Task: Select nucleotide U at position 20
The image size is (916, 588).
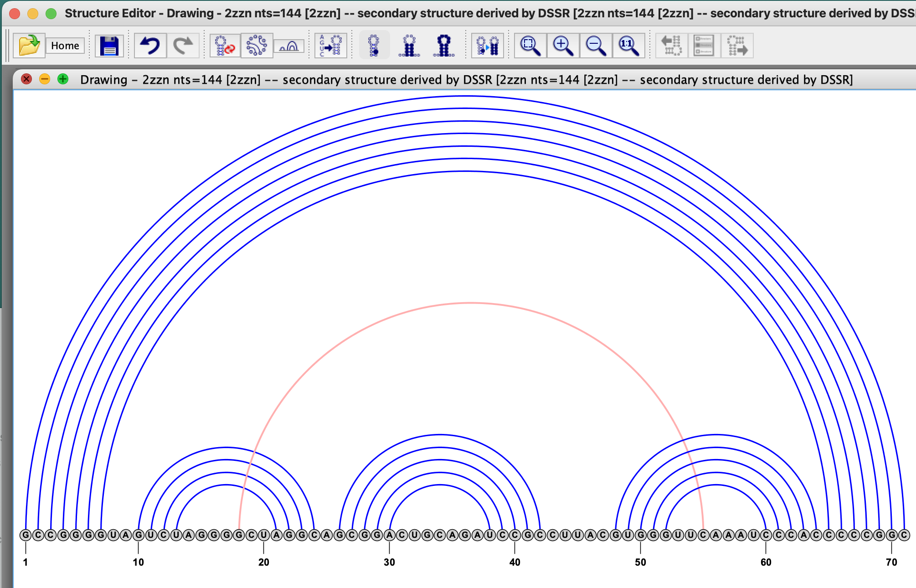Action: pos(264,535)
